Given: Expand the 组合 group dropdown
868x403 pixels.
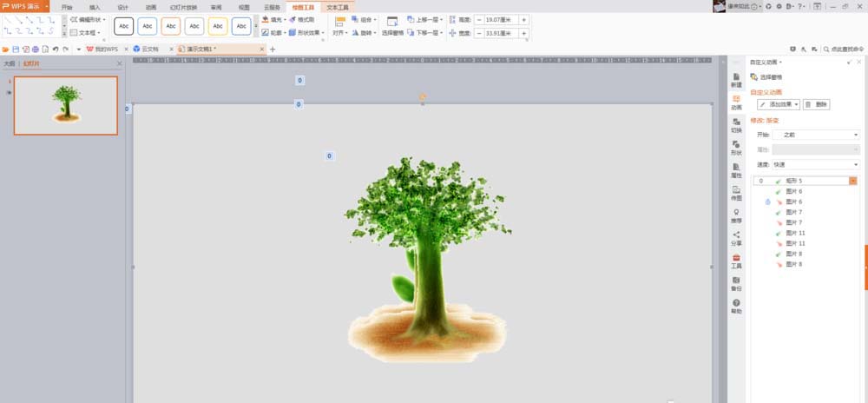Looking at the screenshot, I should point(375,19).
